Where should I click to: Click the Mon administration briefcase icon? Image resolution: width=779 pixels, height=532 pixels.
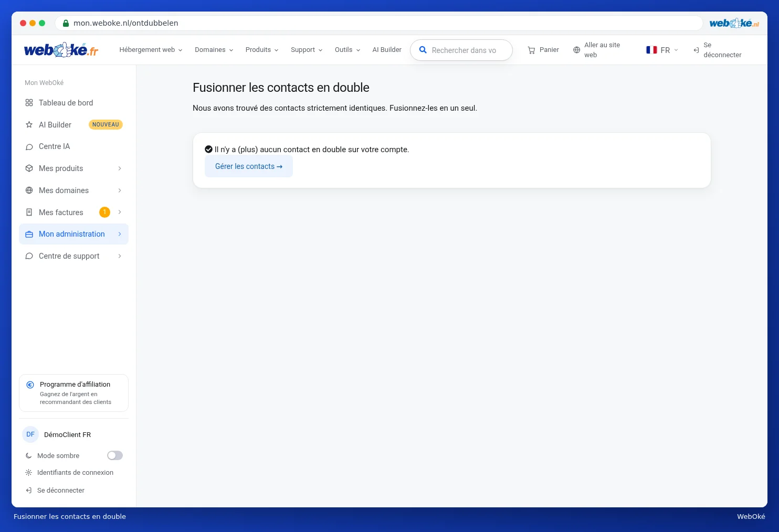point(29,235)
